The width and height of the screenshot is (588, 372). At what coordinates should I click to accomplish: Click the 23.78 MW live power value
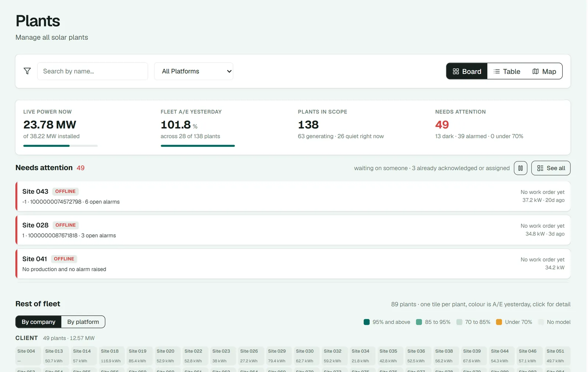[50, 125]
